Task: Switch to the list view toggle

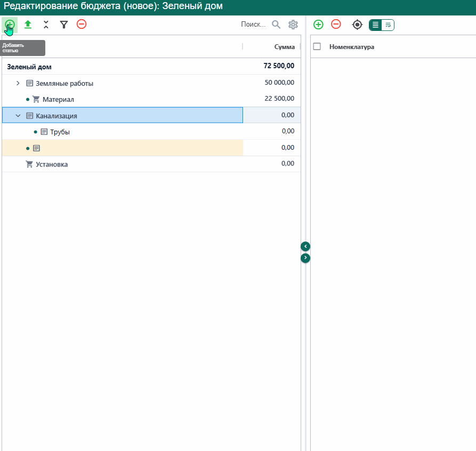Action: click(375, 25)
